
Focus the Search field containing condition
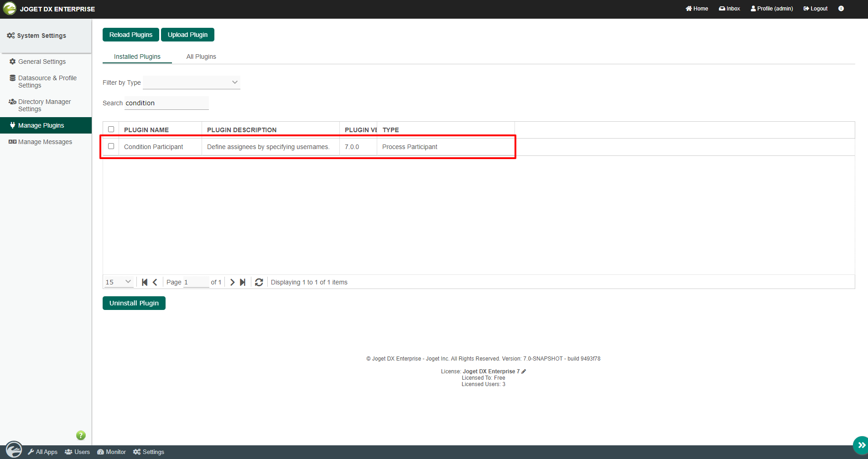point(166,103)
